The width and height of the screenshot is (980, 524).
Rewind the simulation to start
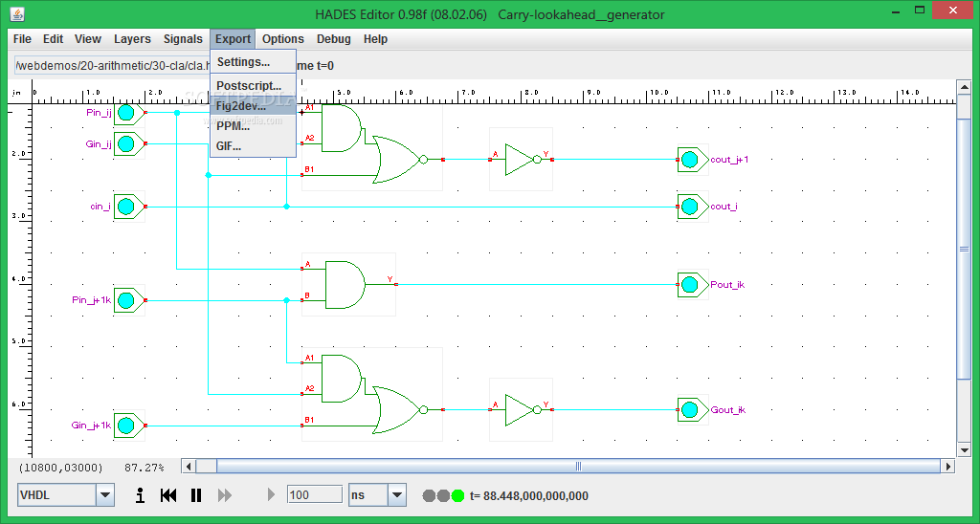tap(168, 495)
